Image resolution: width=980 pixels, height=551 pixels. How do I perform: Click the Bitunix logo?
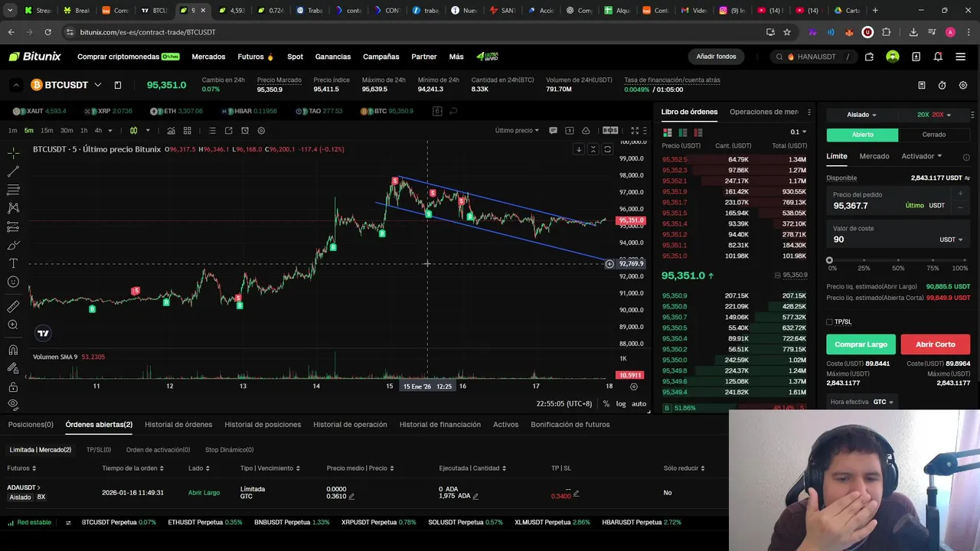[x=34, y=57]
